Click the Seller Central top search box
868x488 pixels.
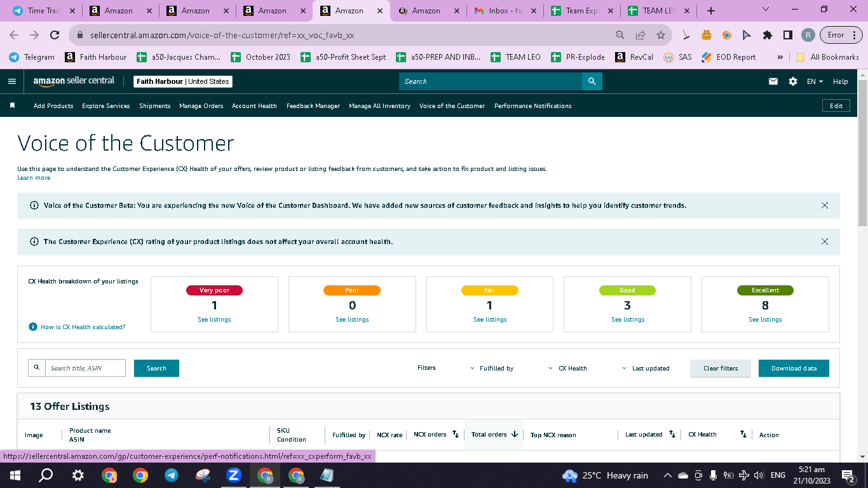(x=491, y=81)
